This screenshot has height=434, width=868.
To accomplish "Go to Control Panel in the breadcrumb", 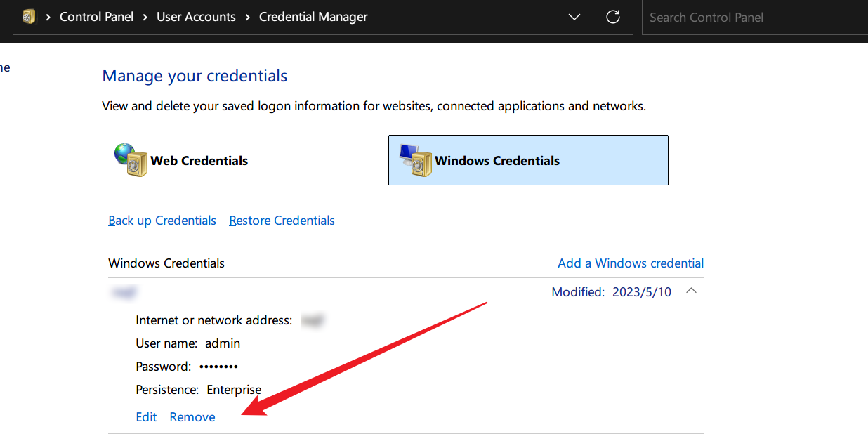I will pos(96,17).
